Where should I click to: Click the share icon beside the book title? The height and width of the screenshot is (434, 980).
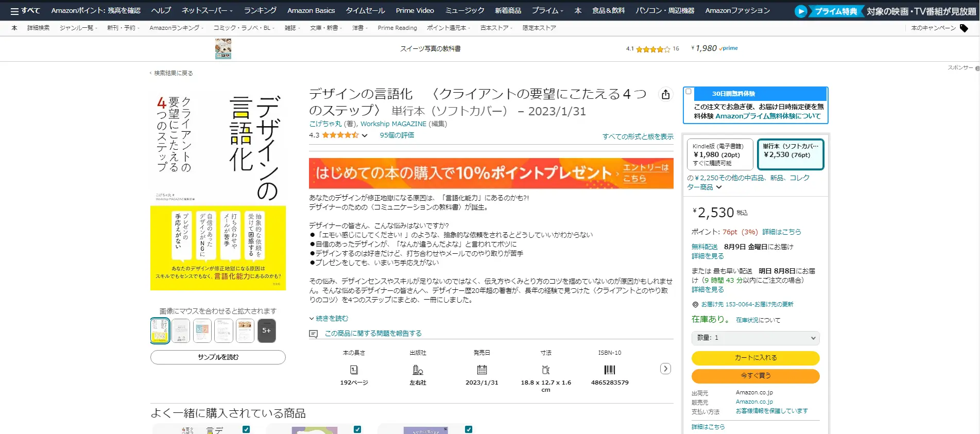coord(665,94)
